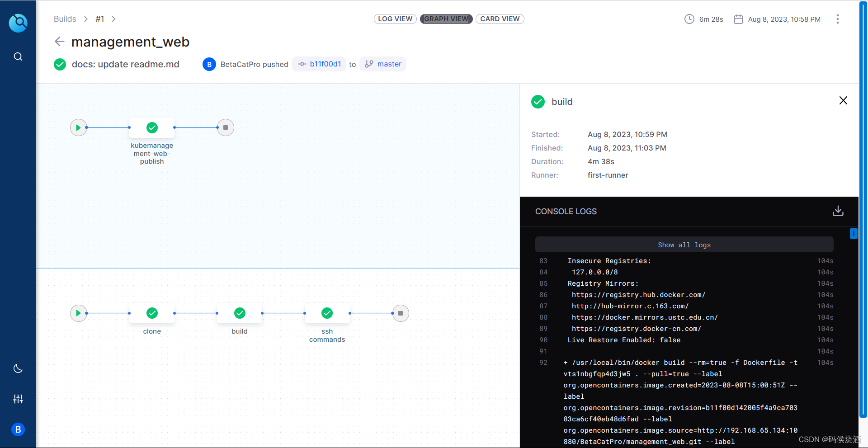The width and height of the screenshot is (868, 448).
Task: Open the search icon in sidebar
Action: (18, 57)
